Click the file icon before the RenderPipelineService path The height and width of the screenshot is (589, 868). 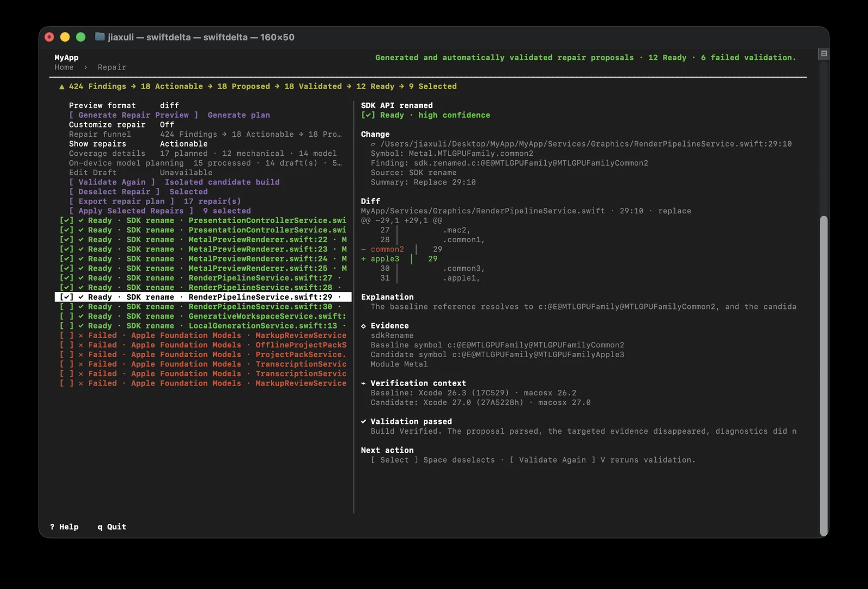coord(373,144)
